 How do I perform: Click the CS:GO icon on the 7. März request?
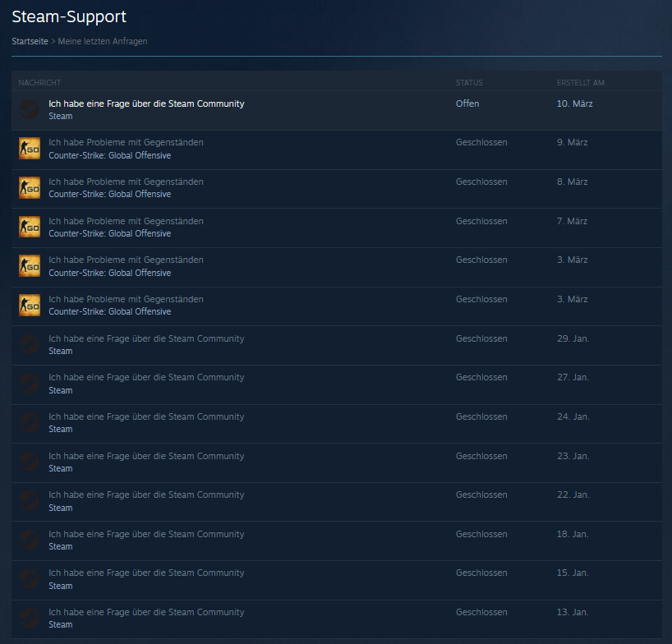[30, 227]
